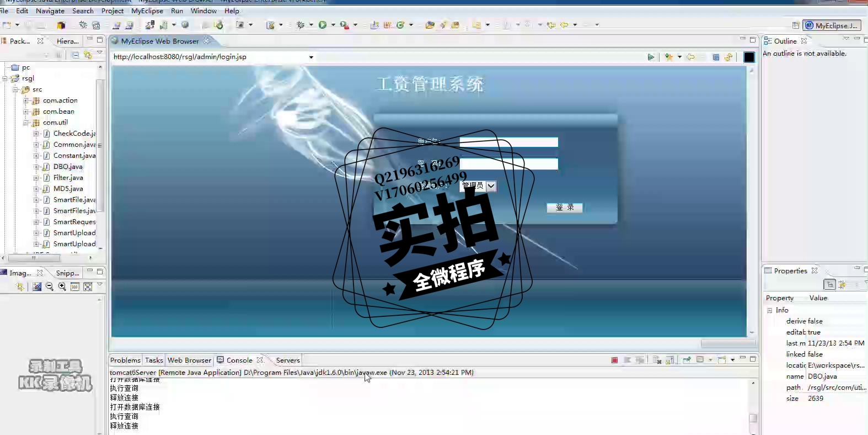Click Zoom Out in Image Preview panel
This screenshot has width=868, height=435.
click(x=50, y=287)
